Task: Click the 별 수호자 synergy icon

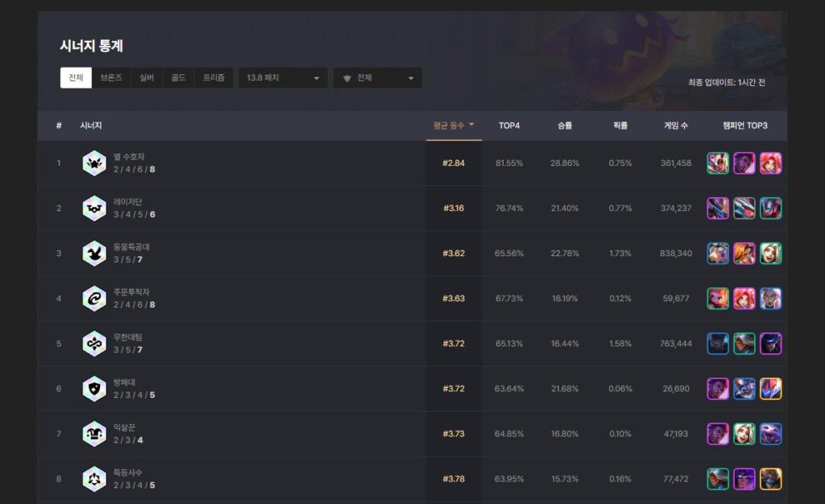Action: pyautogui.click(x=94, y=163)
